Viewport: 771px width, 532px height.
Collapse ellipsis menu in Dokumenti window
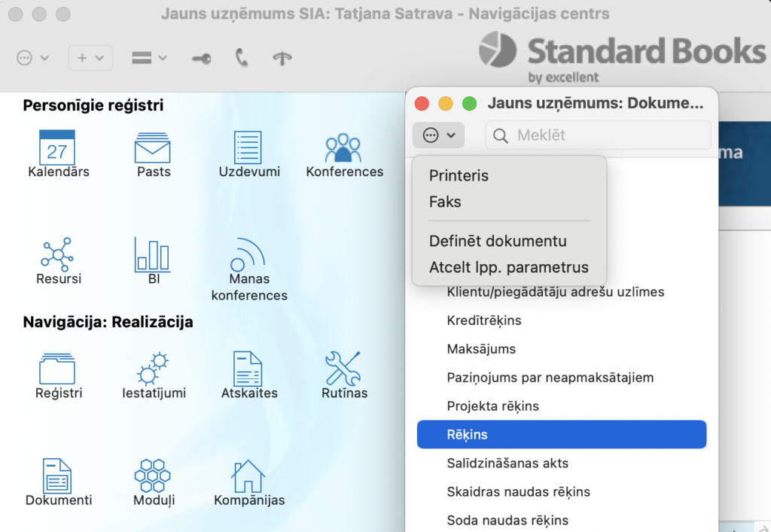pos(439,135)
